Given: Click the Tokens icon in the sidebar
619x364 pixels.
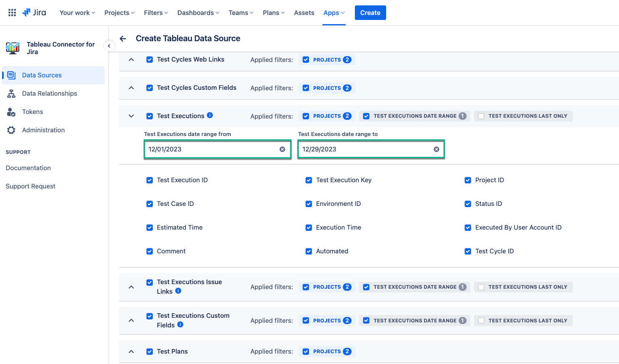Looking at the screenshot, I should click(11, 112).
